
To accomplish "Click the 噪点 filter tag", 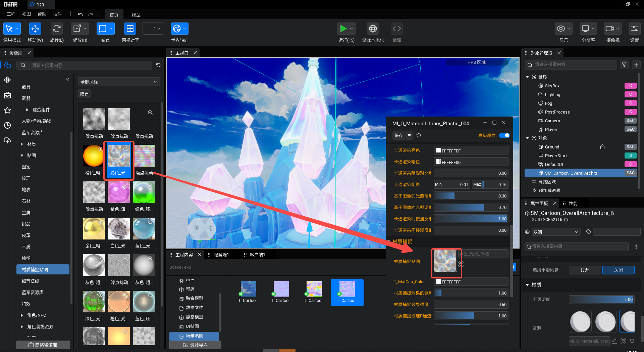I will pos(85,94).
